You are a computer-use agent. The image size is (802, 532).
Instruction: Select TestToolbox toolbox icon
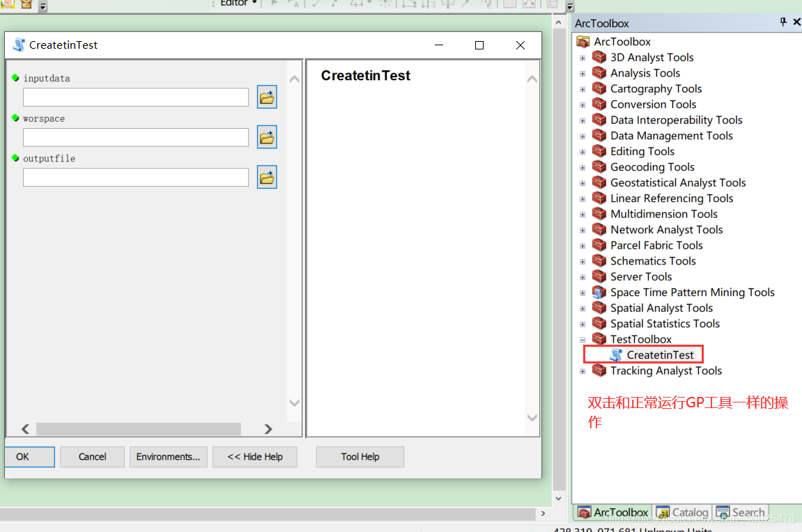tap(599, 339)
